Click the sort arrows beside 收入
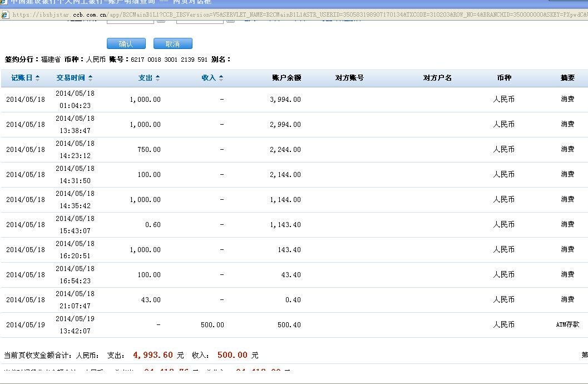 [221, 78]
